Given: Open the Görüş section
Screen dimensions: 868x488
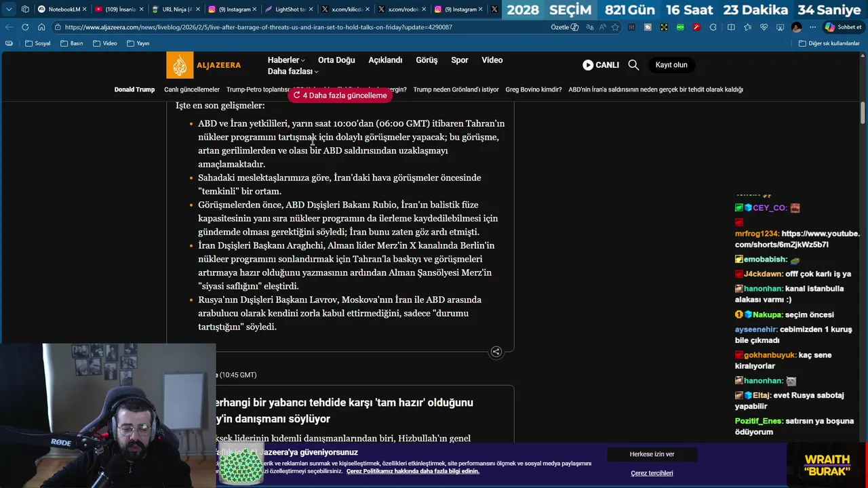Looking at the screenshot, I should [x=427, y=60].
